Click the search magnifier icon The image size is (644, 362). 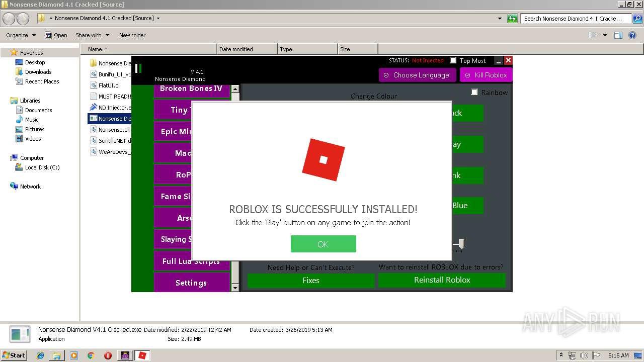[637, 19]
